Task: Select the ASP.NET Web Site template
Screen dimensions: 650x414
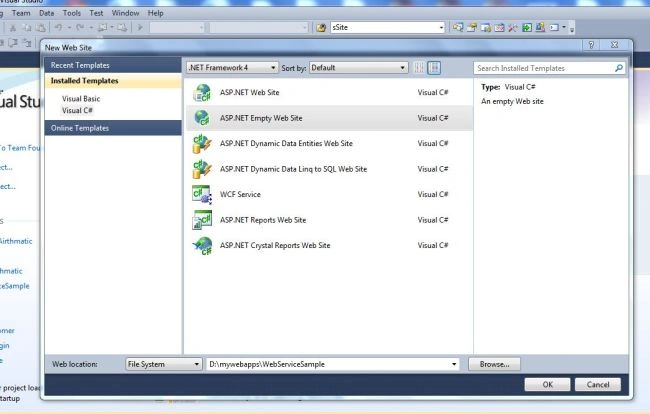Action: pos(330,92)
